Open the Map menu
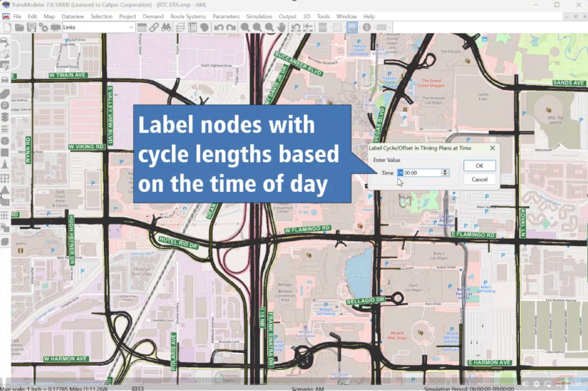588x391 pixels. coord(49,16)
